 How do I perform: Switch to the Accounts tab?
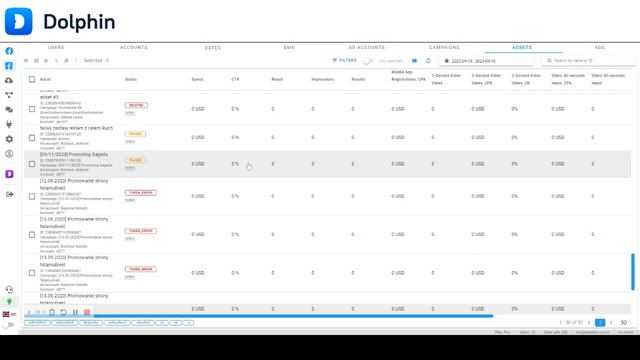pos(133,47)
